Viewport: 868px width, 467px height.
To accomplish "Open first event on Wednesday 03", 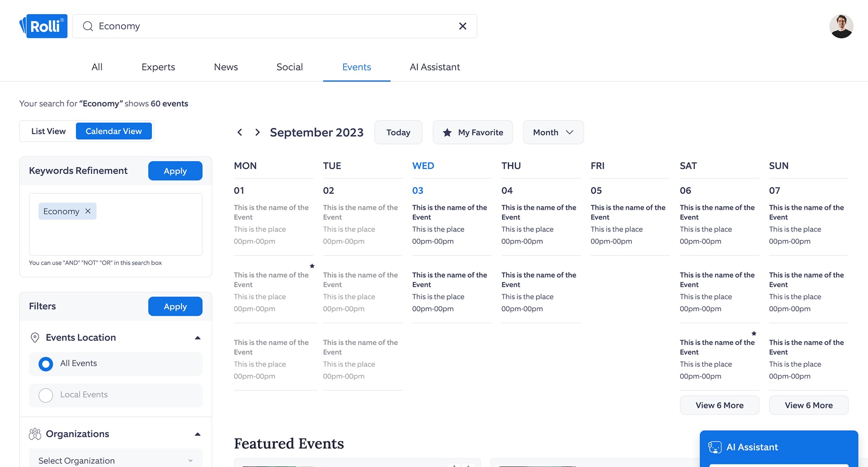I will 451,224.
